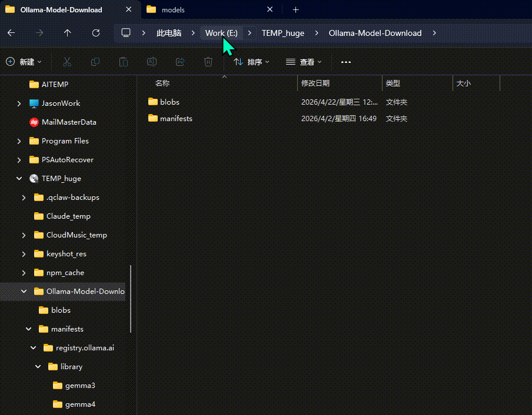
Task: Open the 排序 sort dropdown
Action: [251, 62]
